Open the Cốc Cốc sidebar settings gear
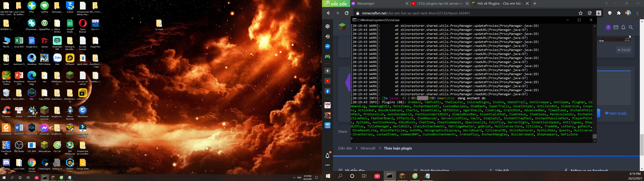Viewport: 644px width, 181px height. [x=328, y=26]
